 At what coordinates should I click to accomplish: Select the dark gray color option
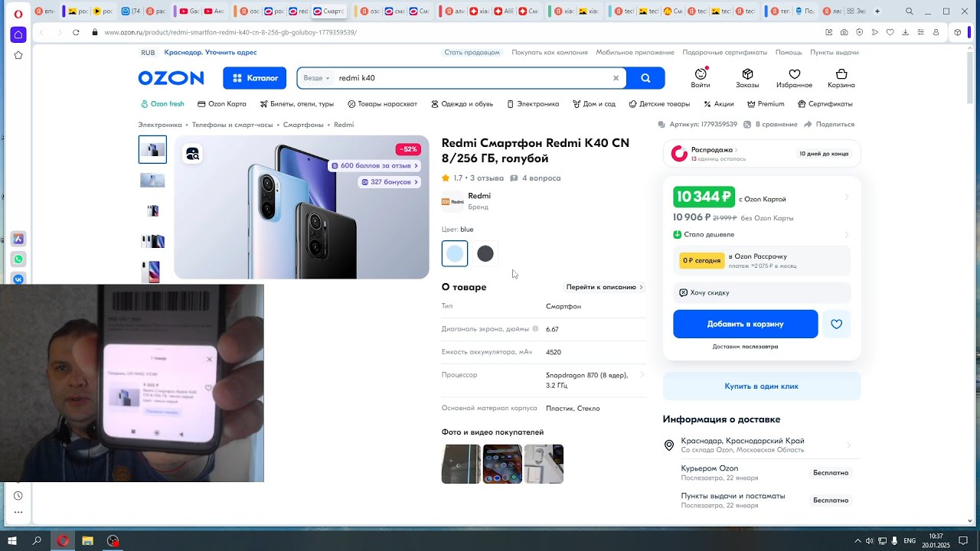tap(485, 253)
